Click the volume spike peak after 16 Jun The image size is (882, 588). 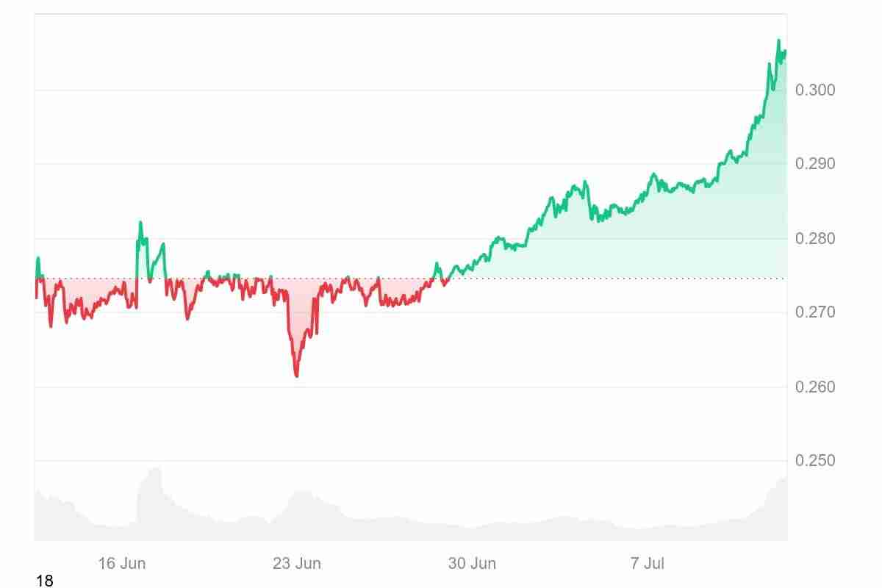coord(154,469)
